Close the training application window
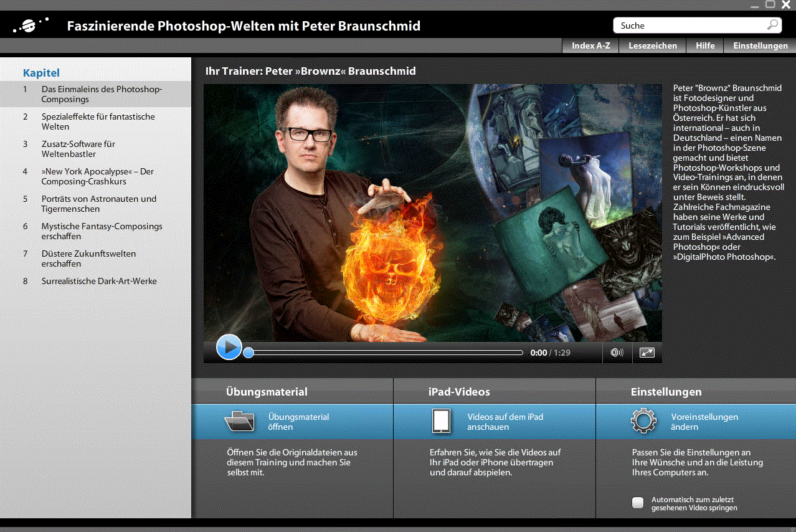 click(786, 4)
